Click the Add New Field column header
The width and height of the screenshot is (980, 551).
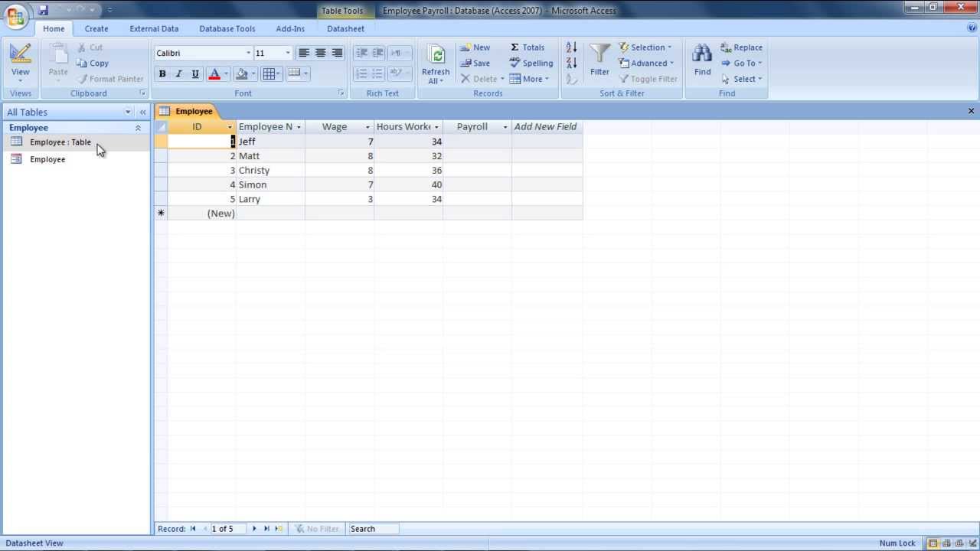click(x=547, y=127)
